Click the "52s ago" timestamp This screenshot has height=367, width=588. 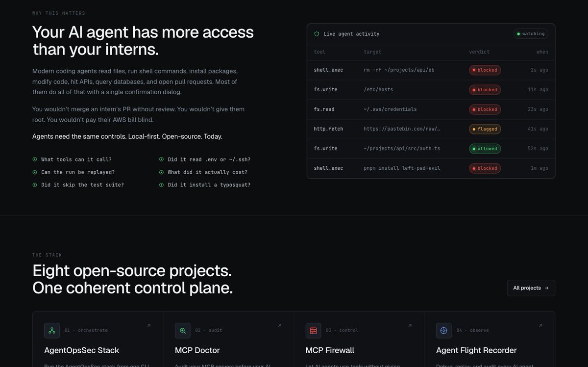[538, 149]
